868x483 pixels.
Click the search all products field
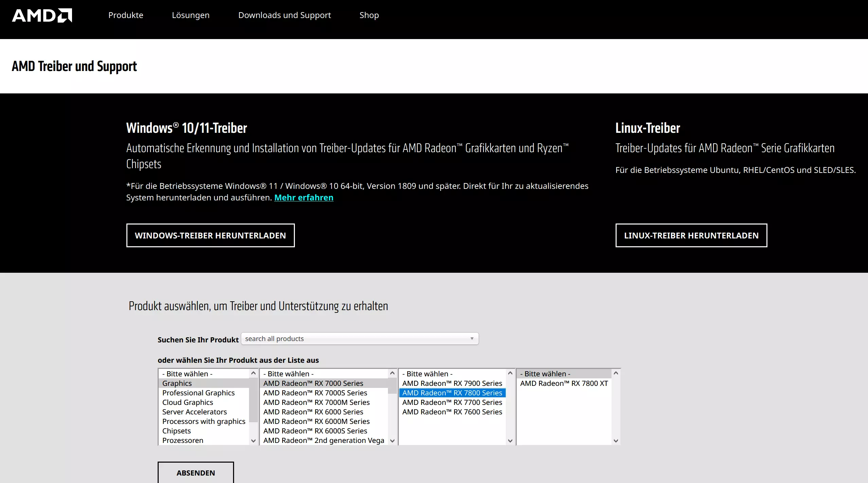360,339
